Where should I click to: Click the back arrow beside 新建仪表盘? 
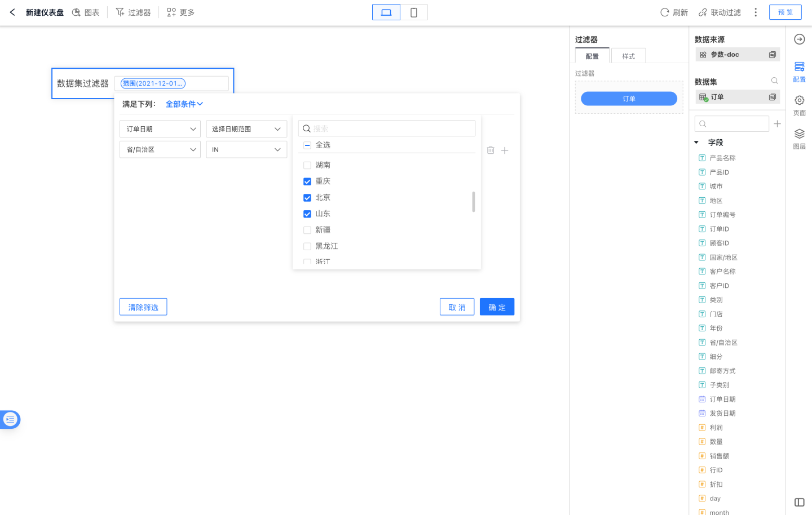point(12,12)
